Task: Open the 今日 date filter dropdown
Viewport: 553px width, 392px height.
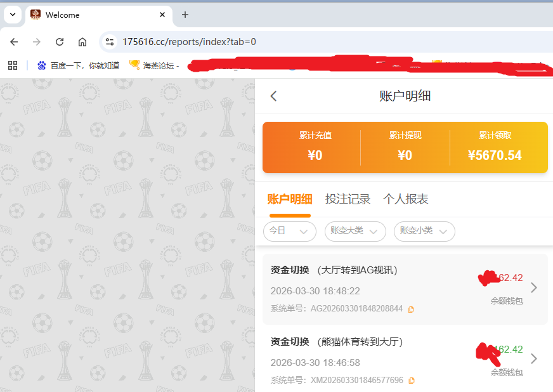Action: coord(289,232)
